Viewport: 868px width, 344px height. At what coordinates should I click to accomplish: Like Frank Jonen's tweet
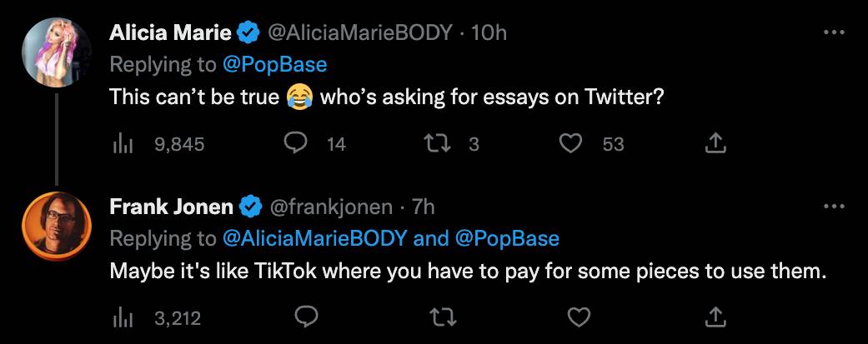pyautogui.click(x=580, y=317)
